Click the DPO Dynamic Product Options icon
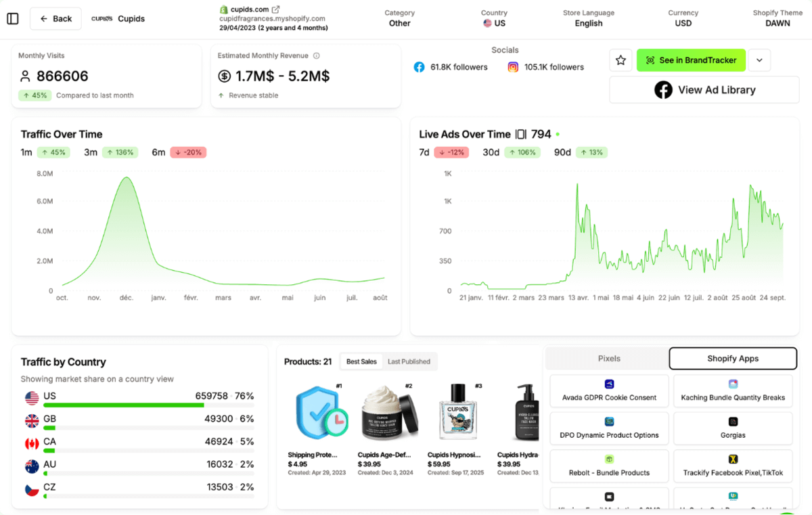 coord(609,422)
